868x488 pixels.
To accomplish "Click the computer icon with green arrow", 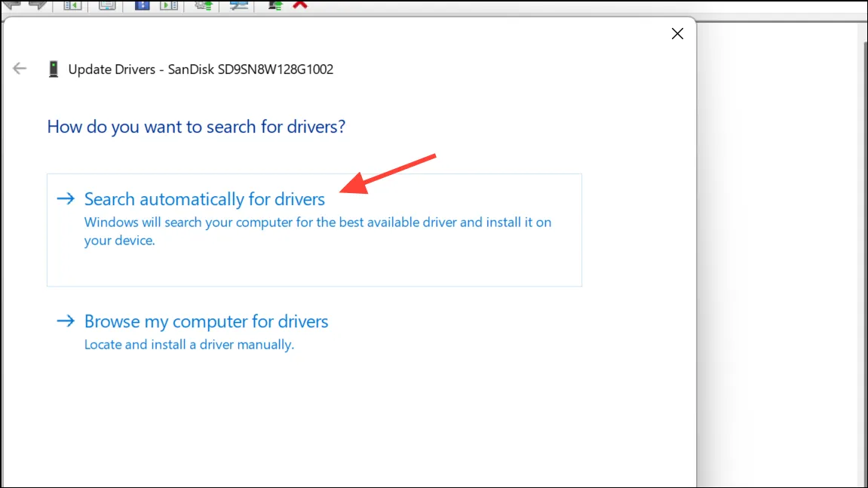I will (x=275, y=5).
